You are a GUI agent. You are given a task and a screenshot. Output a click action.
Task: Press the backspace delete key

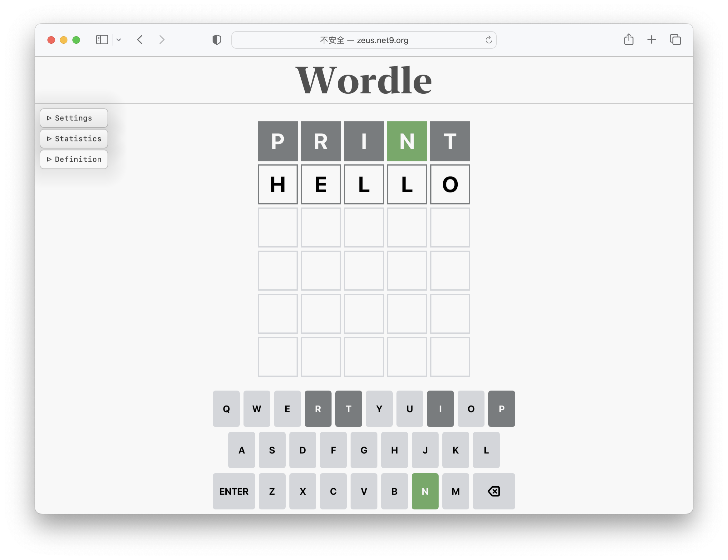(493, 491)
